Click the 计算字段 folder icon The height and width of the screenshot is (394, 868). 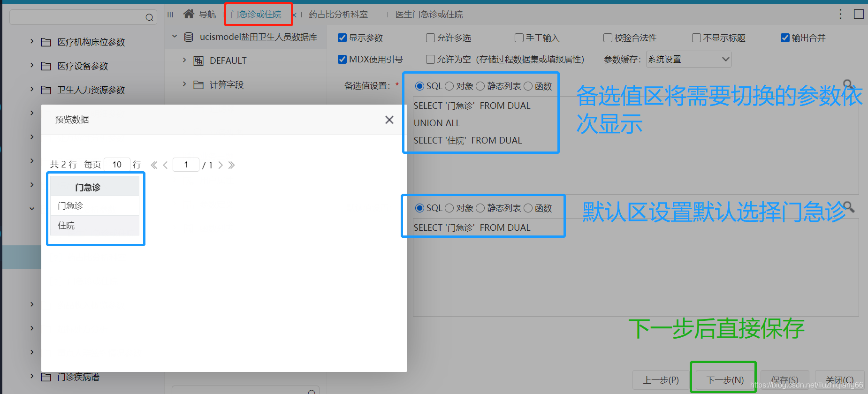click(x=198, y=85)
